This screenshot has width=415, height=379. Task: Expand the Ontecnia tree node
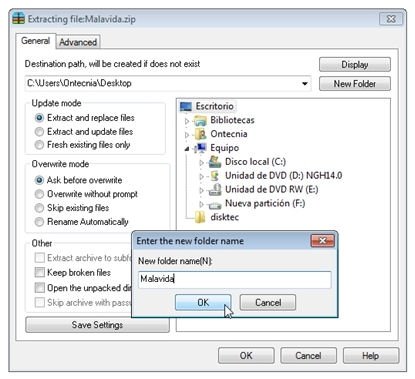[x=187, y=135]
